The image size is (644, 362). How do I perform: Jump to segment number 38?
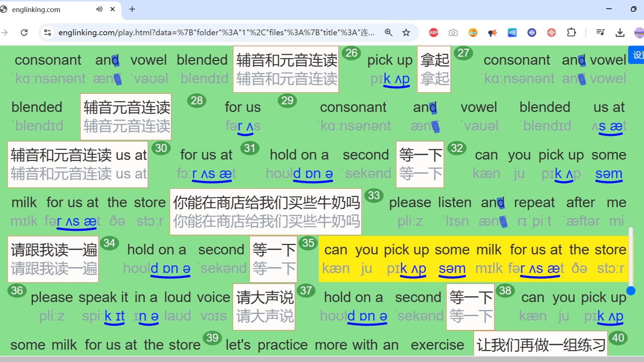[505, 290]
